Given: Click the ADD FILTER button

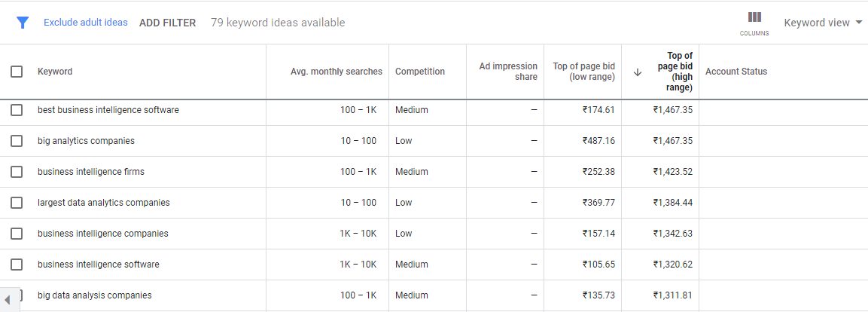Looking at the screenshot, I should 167,23.
